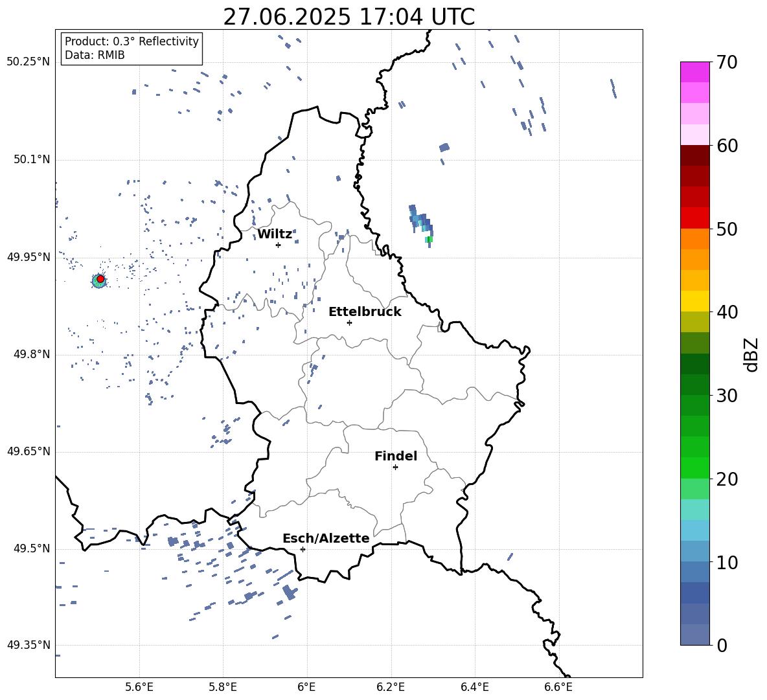Click the bright red colorbar segment at 50
Image resolution: width=767 pixels, height=700 pixels.
[695, 218]
